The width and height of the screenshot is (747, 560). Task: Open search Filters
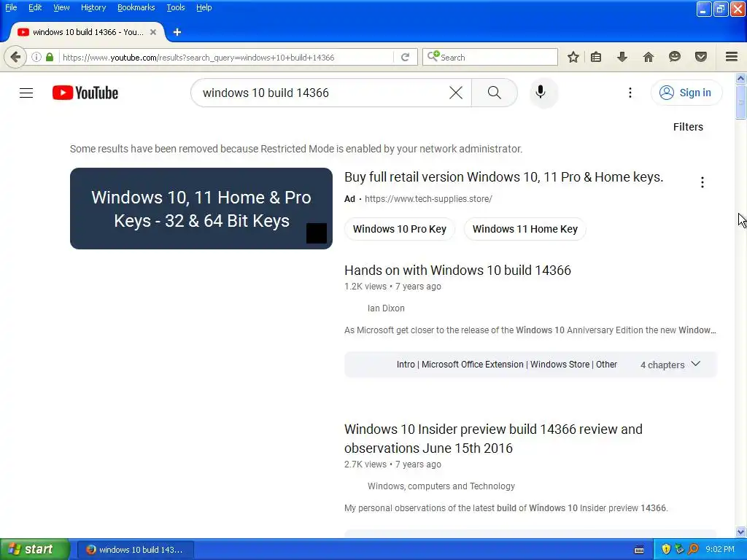688,127
